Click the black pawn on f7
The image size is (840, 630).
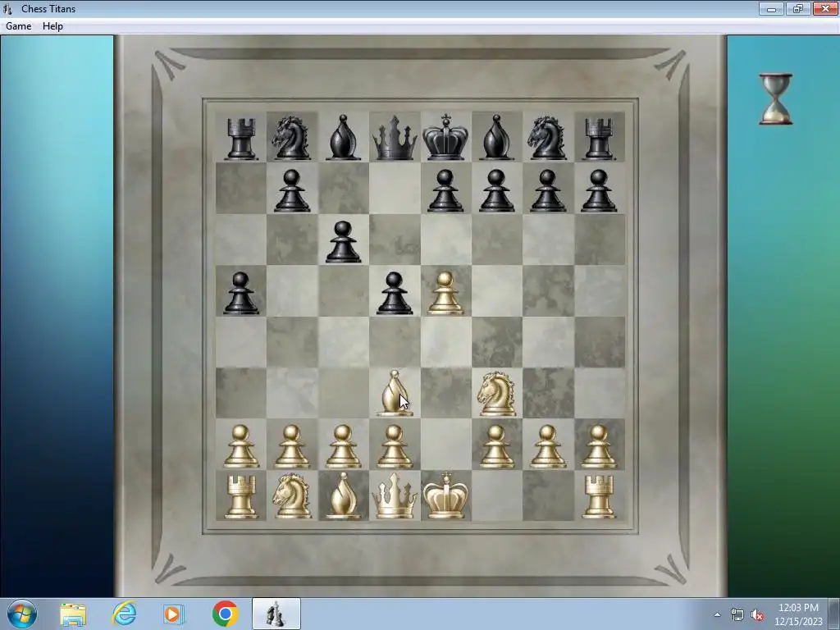(496, 190)
